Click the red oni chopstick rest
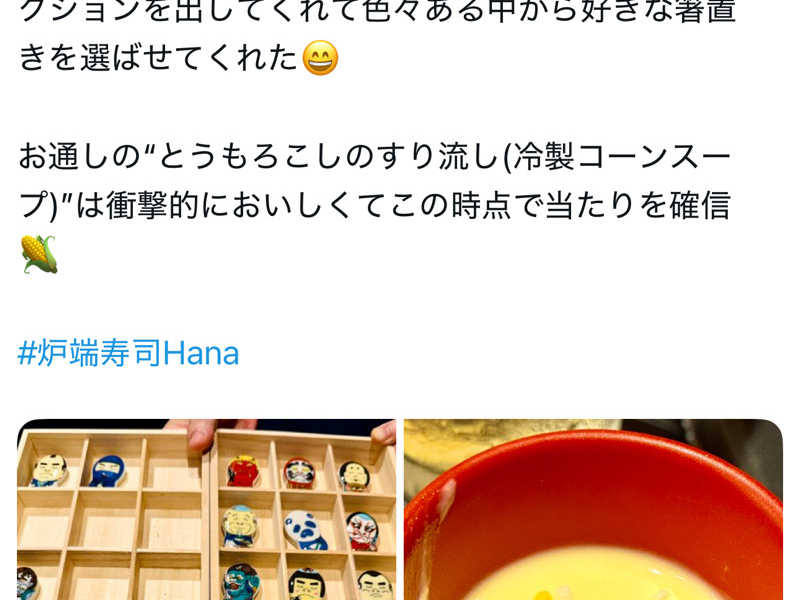This screenshot has width=800, height=600. (243, 470)
